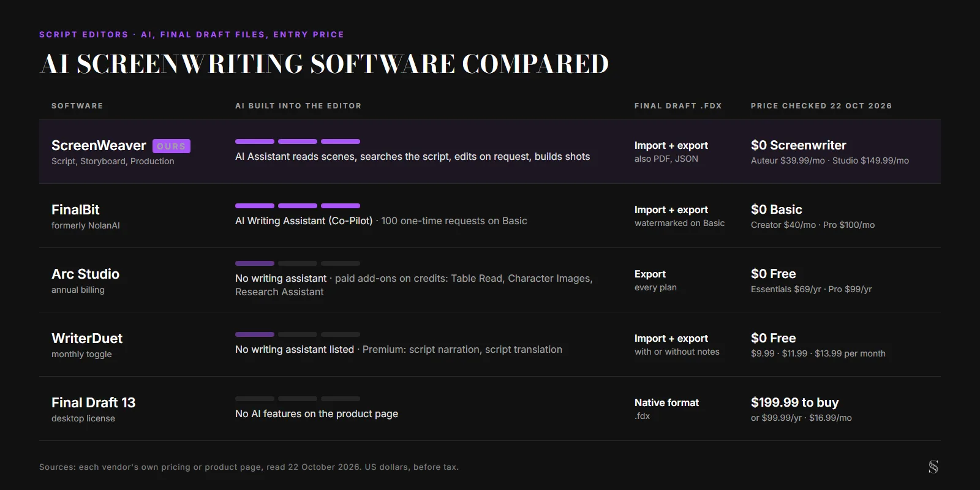Click the AI BUILT INTO THE EDITOR header
The width and height of the screenshot is (980, 490).
[298, 106]
